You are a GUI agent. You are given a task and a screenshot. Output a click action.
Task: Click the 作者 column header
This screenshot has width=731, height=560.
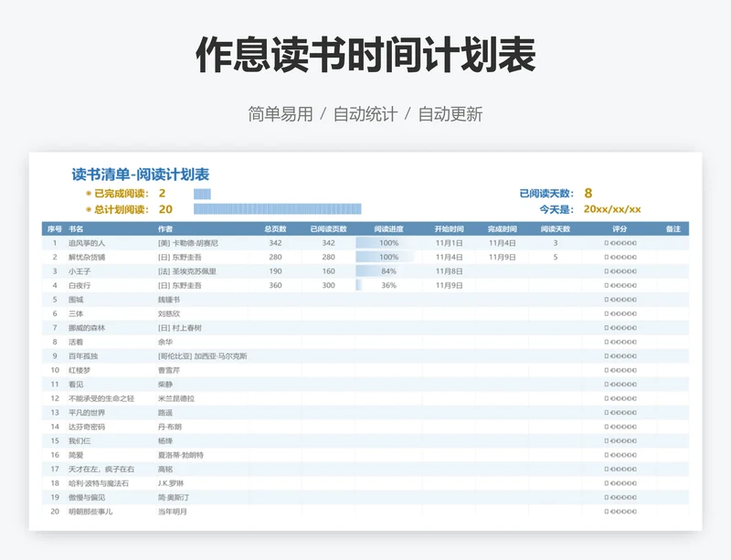point(165,229)
